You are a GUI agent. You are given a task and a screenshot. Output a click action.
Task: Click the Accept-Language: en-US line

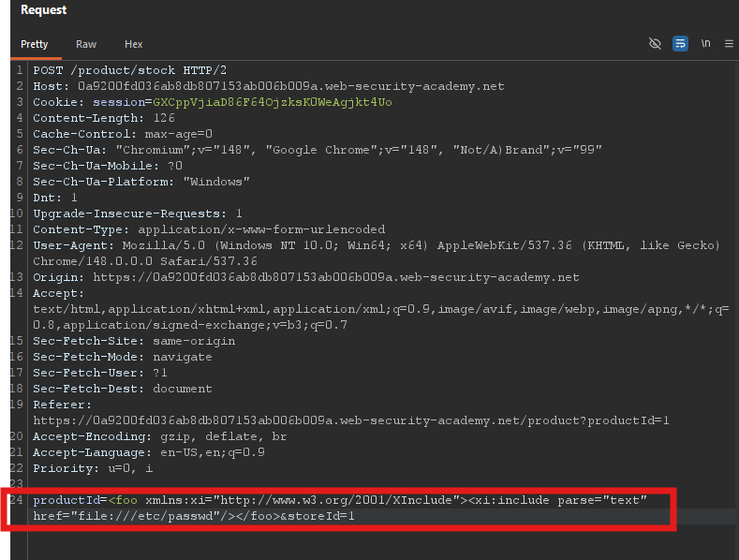point(149,452)
